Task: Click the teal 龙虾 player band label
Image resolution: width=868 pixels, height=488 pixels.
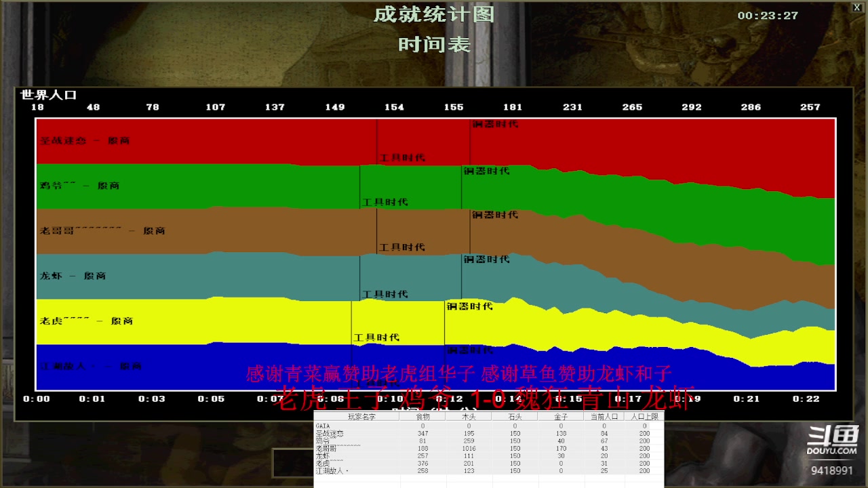Action: click(73, 276)
